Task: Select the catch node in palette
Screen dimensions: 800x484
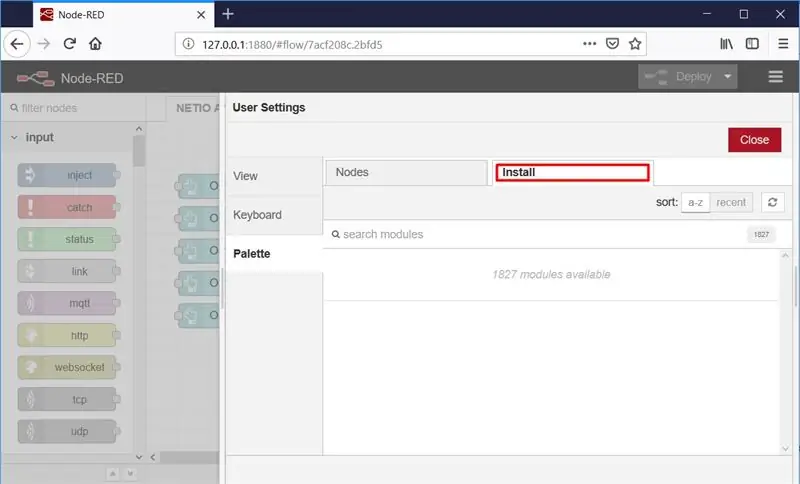Action: [67, 208]
